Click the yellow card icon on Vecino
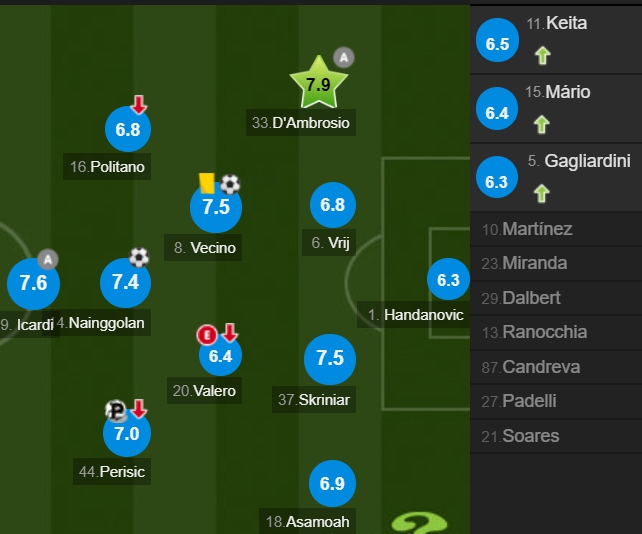 coord(207,183)
